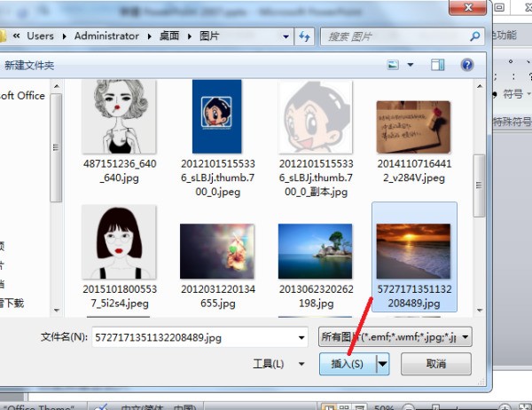Click the fit slide to window icon
Screen dimensions: 532x410
(525, 407)
